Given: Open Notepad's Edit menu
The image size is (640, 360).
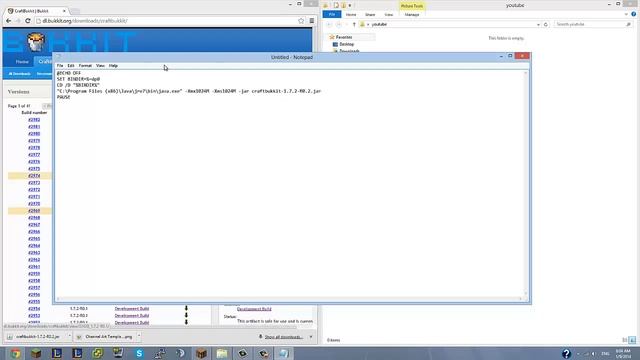Looking at the screenshot, I should (x=71, y=65).
